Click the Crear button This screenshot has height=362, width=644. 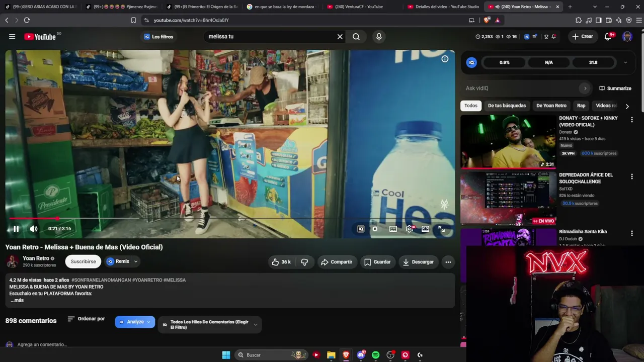click(x=583, y=37)
